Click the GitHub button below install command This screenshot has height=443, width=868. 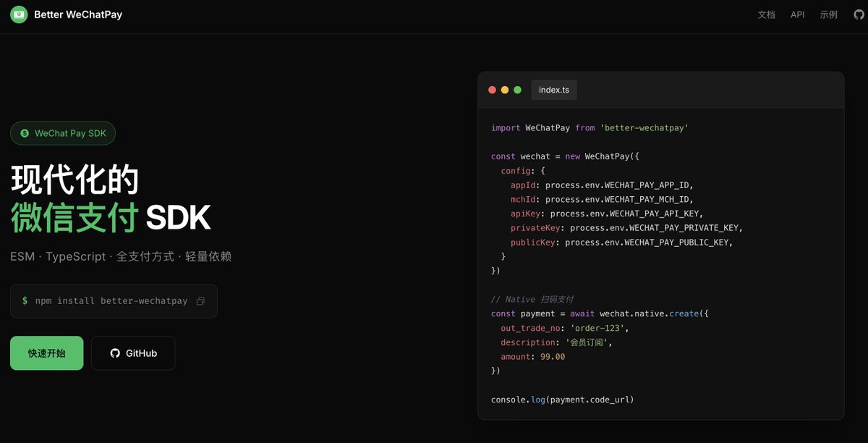[x=133, y=353]
